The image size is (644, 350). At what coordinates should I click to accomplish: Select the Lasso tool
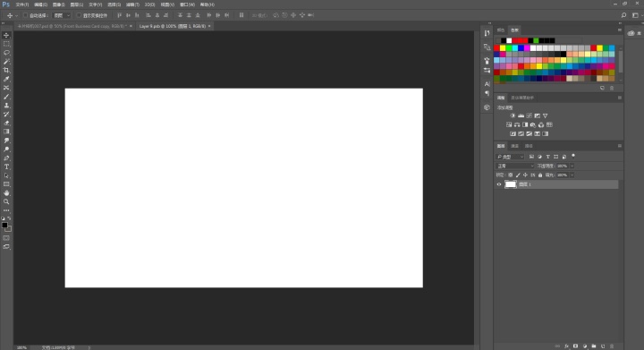coord(6,53)
